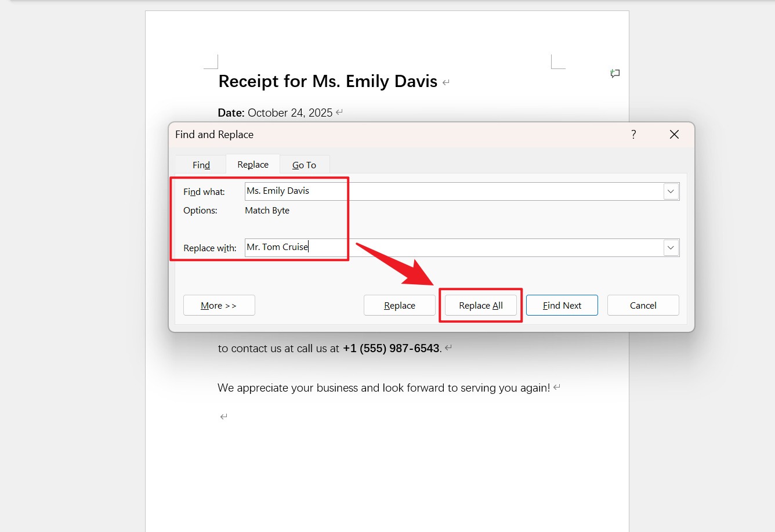This screenshot has height=532, width=775.
Task: Open the Find and Replace help icon
Action: point(633,135)
